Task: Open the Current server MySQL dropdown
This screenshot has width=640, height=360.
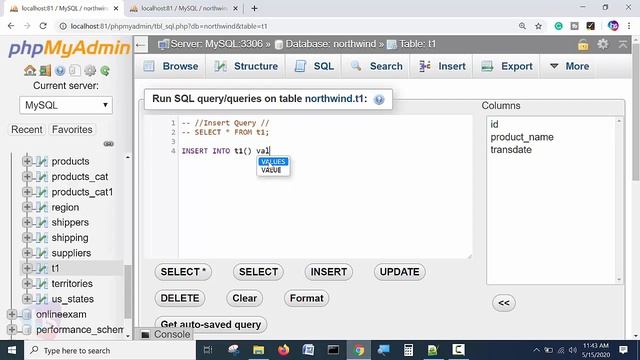Action: pyautogui.click(x=66, y=105)
